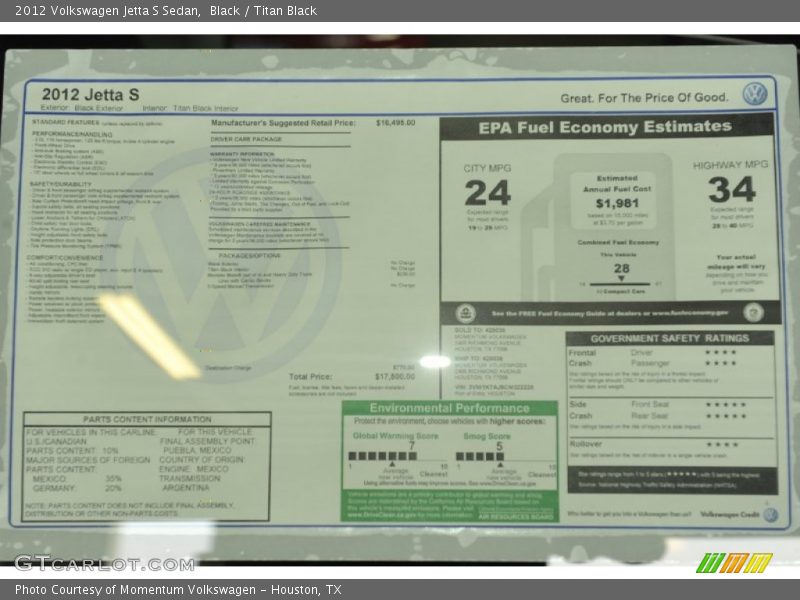
Task: Click the "2012 Volkswagen Jetta S Sedan" caption
Action: pos(108,11)
